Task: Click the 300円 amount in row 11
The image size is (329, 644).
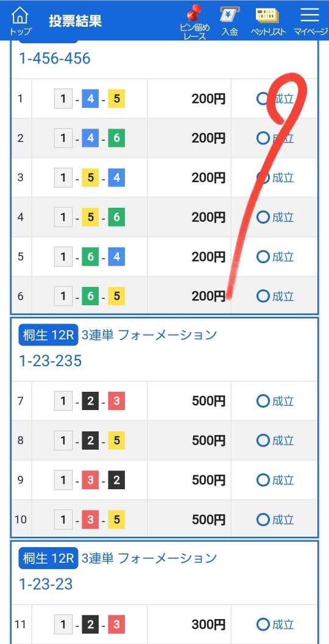Action: tap(208, 625)
